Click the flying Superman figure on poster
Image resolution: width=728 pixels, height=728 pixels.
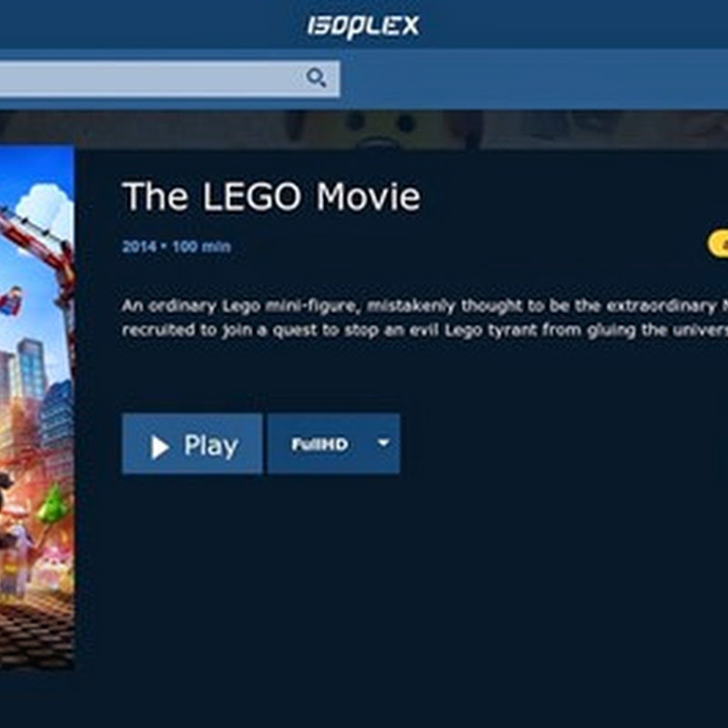(10, 300)
